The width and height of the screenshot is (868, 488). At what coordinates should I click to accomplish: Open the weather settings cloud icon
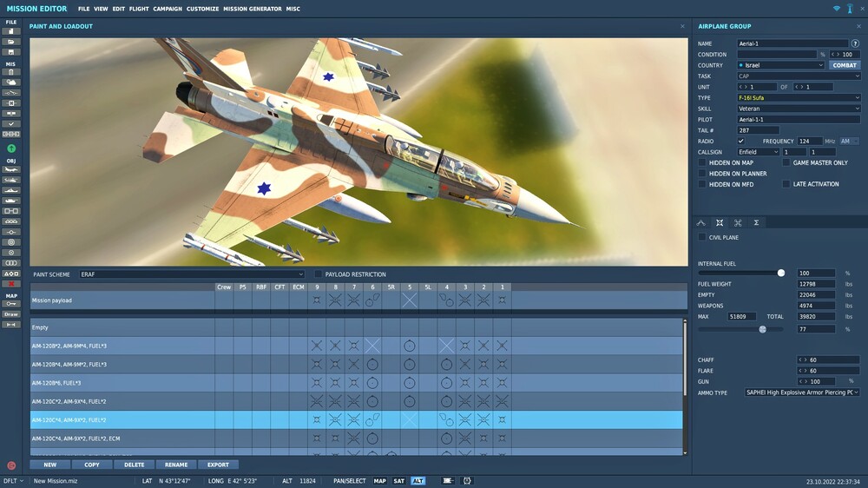pos(11,82)
